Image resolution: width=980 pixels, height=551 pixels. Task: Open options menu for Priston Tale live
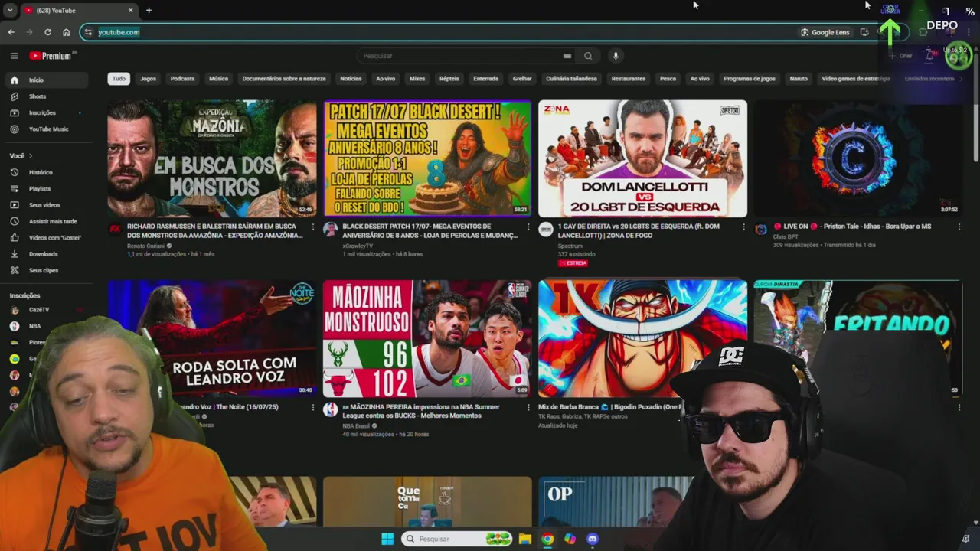(959, 227)
